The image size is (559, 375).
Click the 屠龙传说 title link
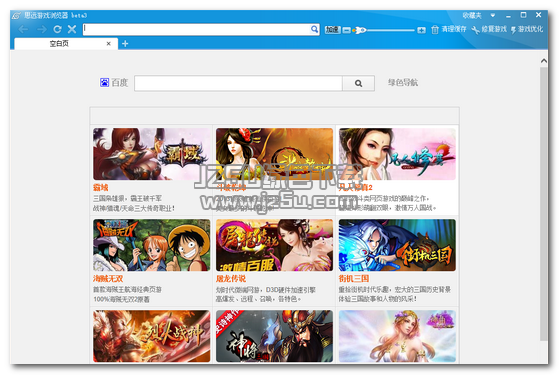(231, 279)
